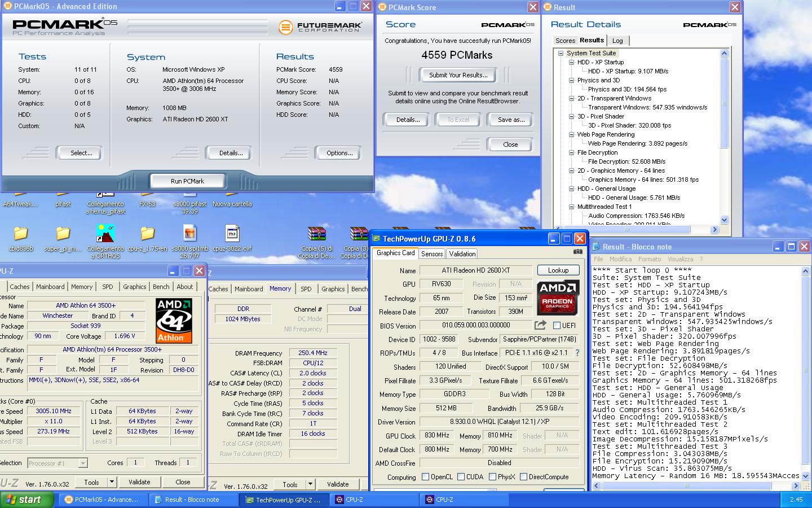Click the AMD Radeon Graphics logo
The image size is (812, 508).
(558, 299)
